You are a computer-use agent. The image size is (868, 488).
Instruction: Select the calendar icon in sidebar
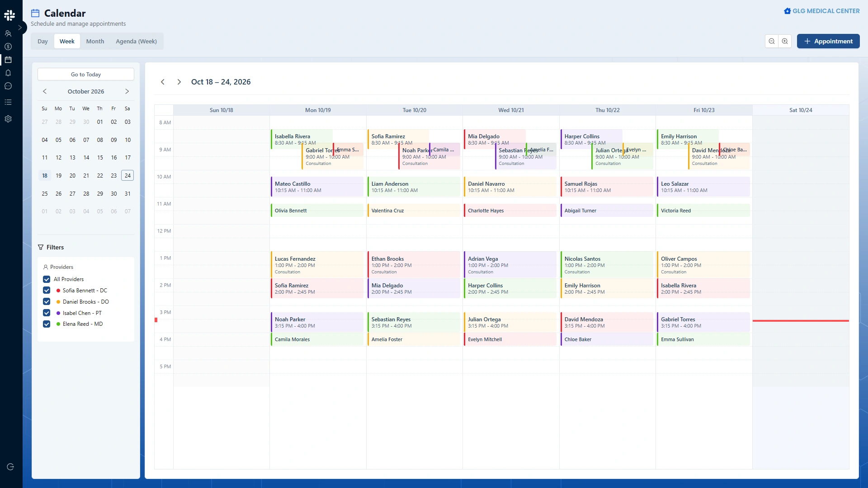[x=8, y=60]
